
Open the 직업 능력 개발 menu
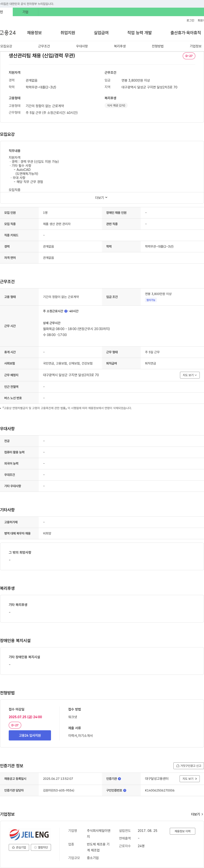139,33
